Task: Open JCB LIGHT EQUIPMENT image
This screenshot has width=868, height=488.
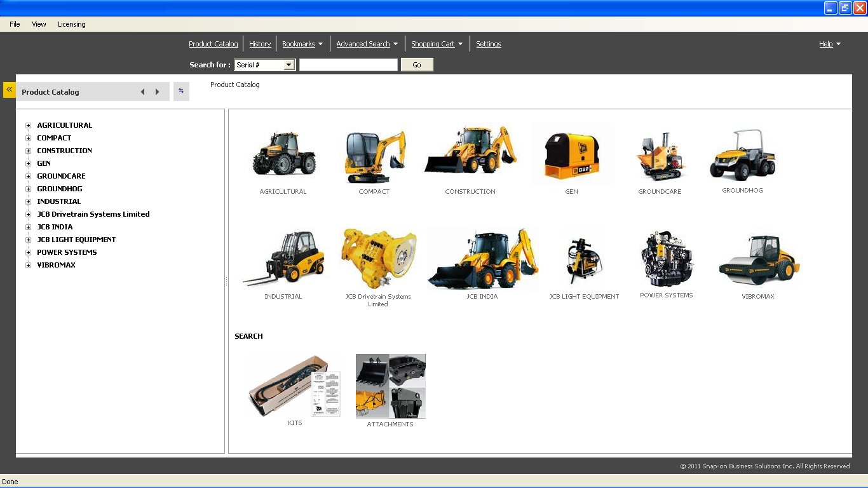Action: 584,261
